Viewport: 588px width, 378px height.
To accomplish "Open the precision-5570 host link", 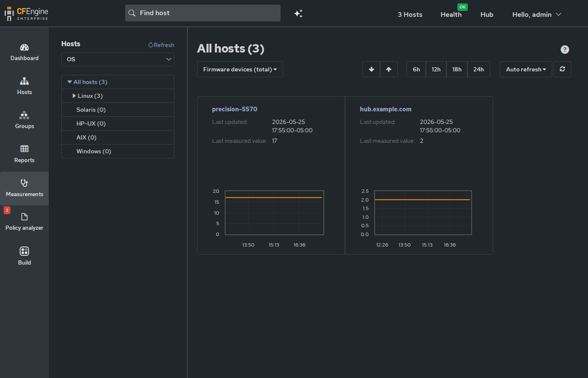I will pos(235,109).
